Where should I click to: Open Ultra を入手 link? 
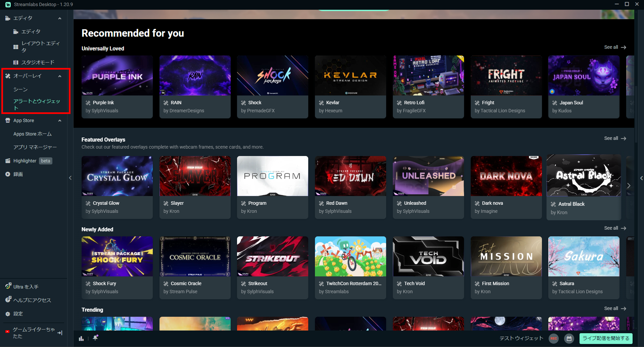point(26,287)
